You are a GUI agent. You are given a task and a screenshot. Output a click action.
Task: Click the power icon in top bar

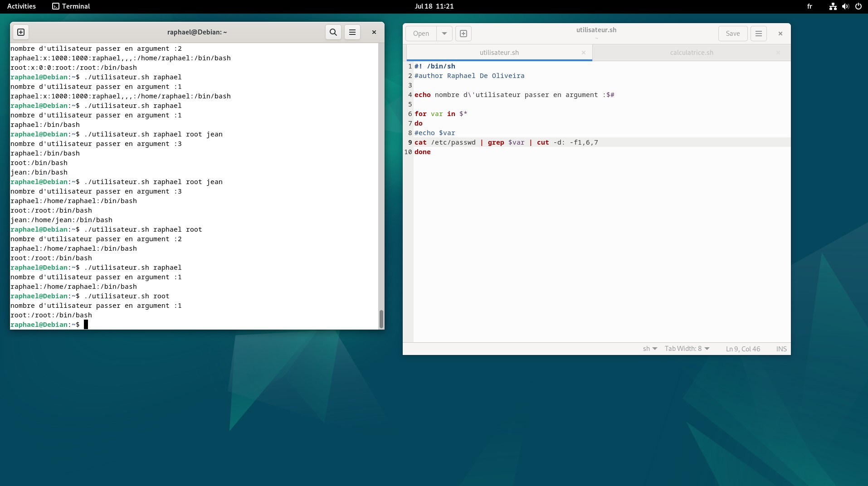coord(858,6)
